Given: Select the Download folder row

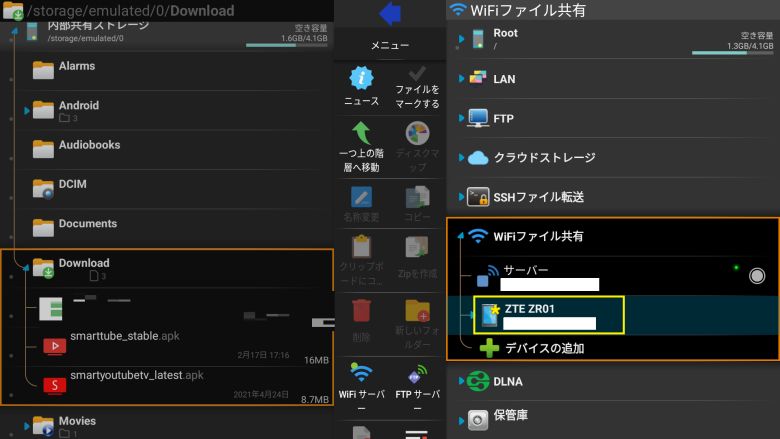Looking at the screenshot, I should (169, 268).
